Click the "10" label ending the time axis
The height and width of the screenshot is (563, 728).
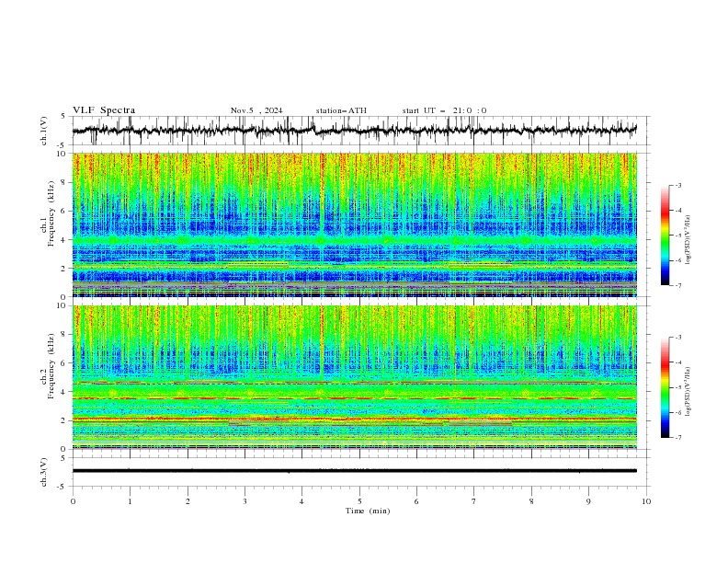[x=646, y=501]
